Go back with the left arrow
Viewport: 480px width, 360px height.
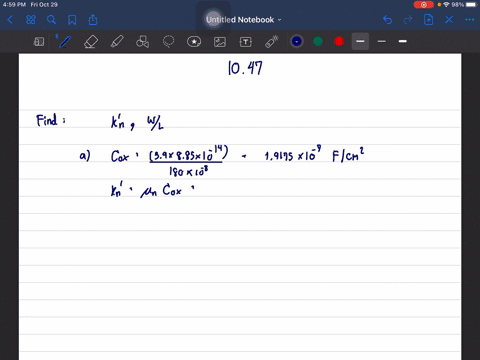(x=10, y=20)
